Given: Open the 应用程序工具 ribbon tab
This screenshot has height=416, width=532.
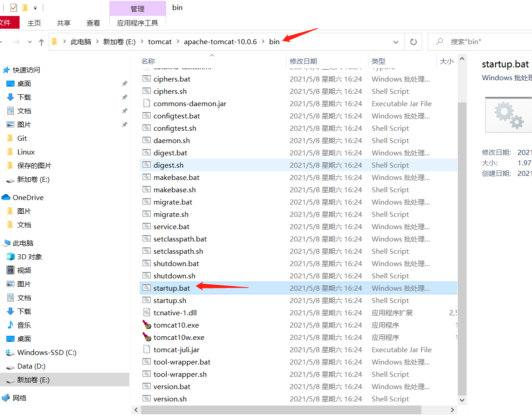Looking at the screenshot, I should click(138, 23).
